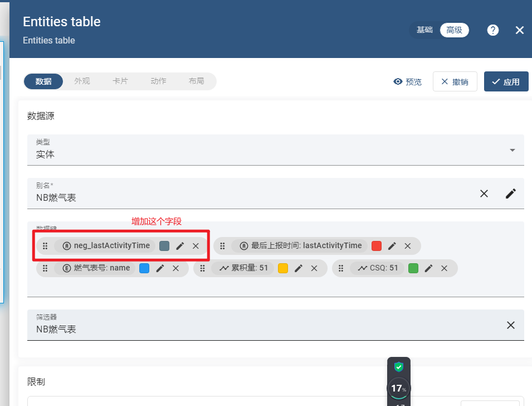Open the 动作 tab
532x406 pixels.
[x=158, y=81]
